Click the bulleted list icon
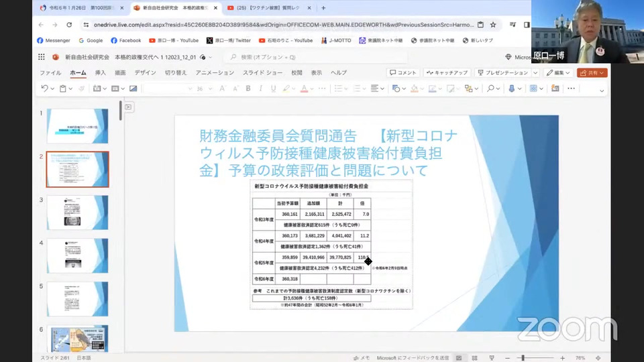Image resolution: width=644 pixels, height=362 pixels. 338,88
